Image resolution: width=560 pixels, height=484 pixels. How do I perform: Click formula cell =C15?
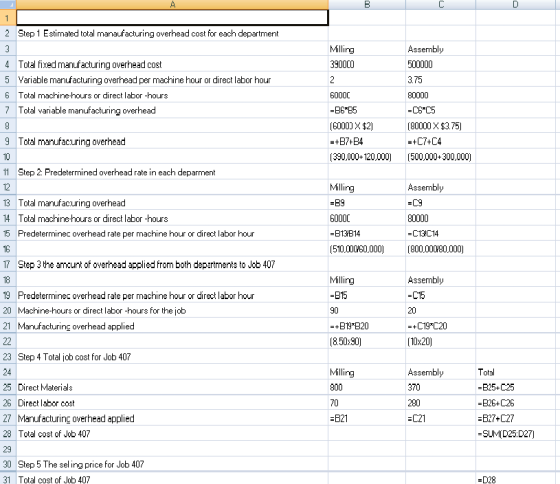point(440,295)
